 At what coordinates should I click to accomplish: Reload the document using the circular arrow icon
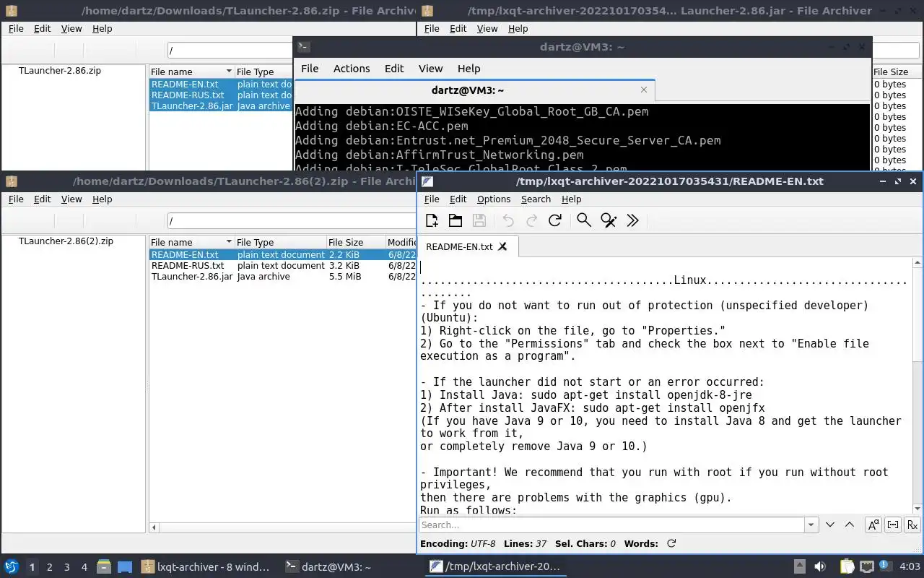(x=555, y=220)
